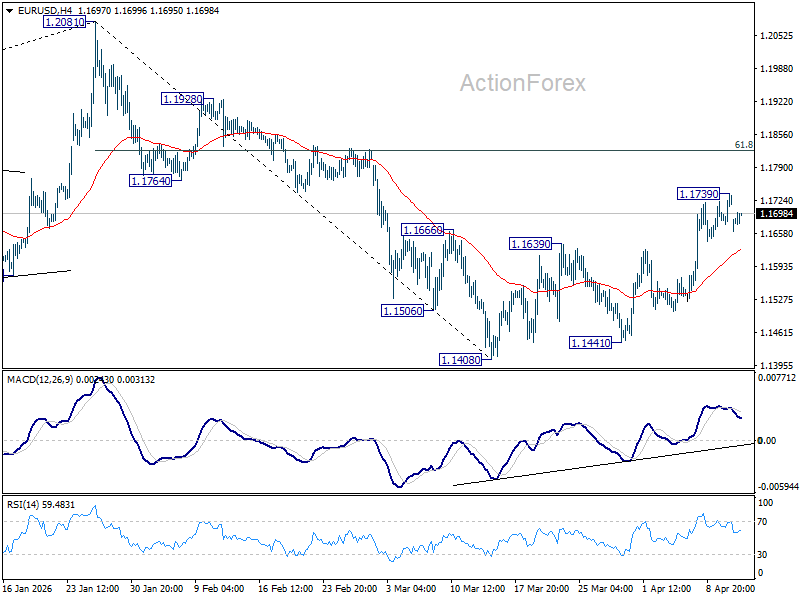The width and height of the screenshot is (800, 600).
Task: Click the 8 Apr 20:00 time label
Action: (x=731, y=589)
